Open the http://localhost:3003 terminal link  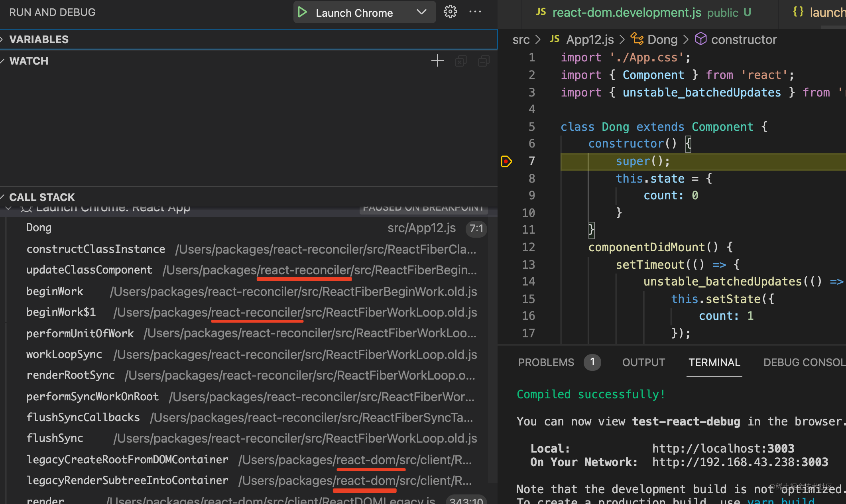coord(723,449)
